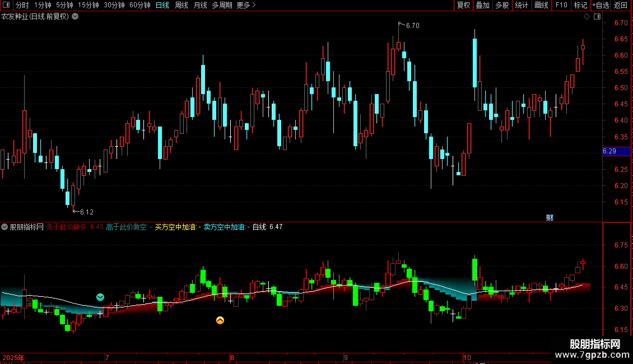Viewport: 633px width, 364px height.
Task: Click month 7 marker on time axis
Action: coord(107,357)
